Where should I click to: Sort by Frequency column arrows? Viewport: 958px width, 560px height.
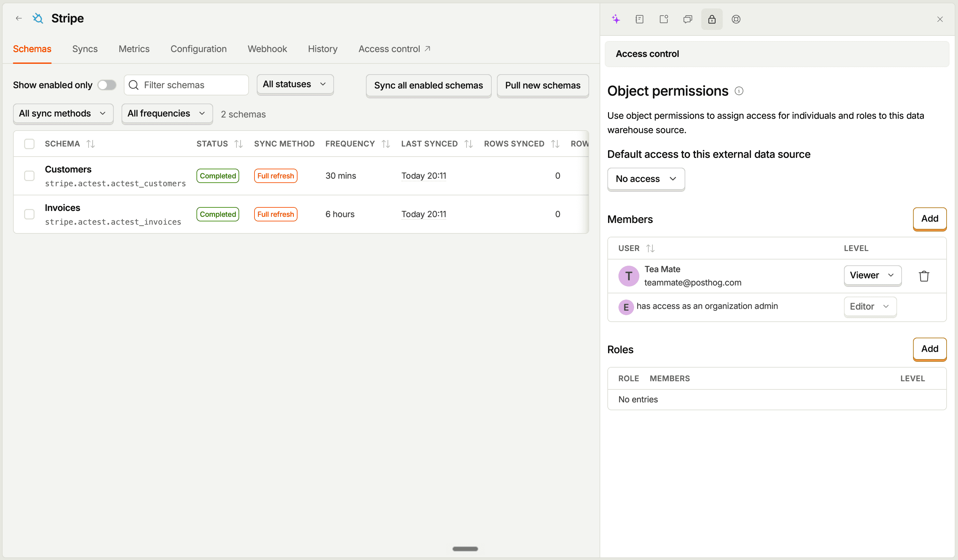(x=386, y=144)
